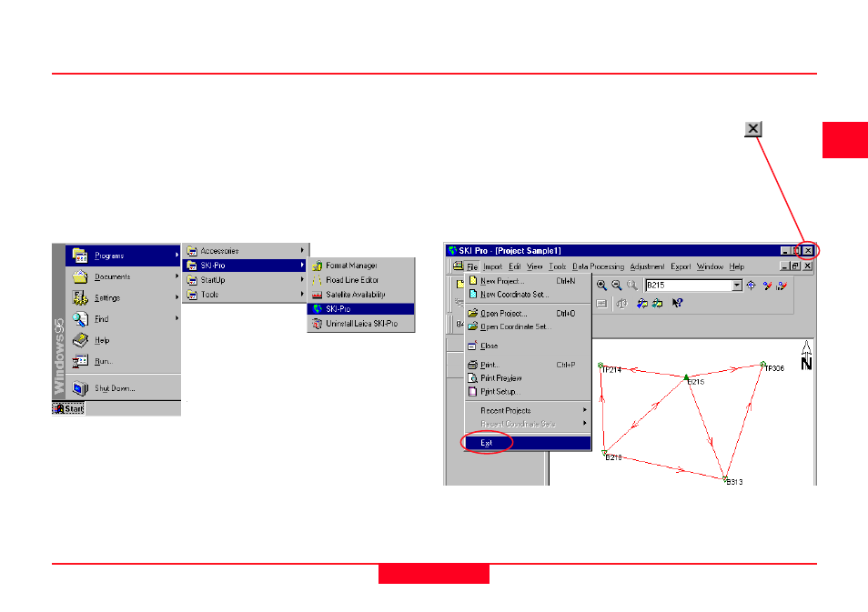
Task: Click the folder-arrow icon beside the help icon
Action: 657,303
